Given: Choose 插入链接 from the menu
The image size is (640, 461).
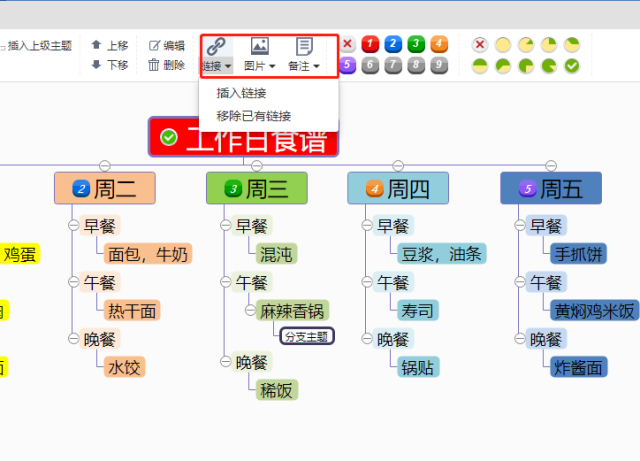Looking at the screenshot, I should (242, 93).
